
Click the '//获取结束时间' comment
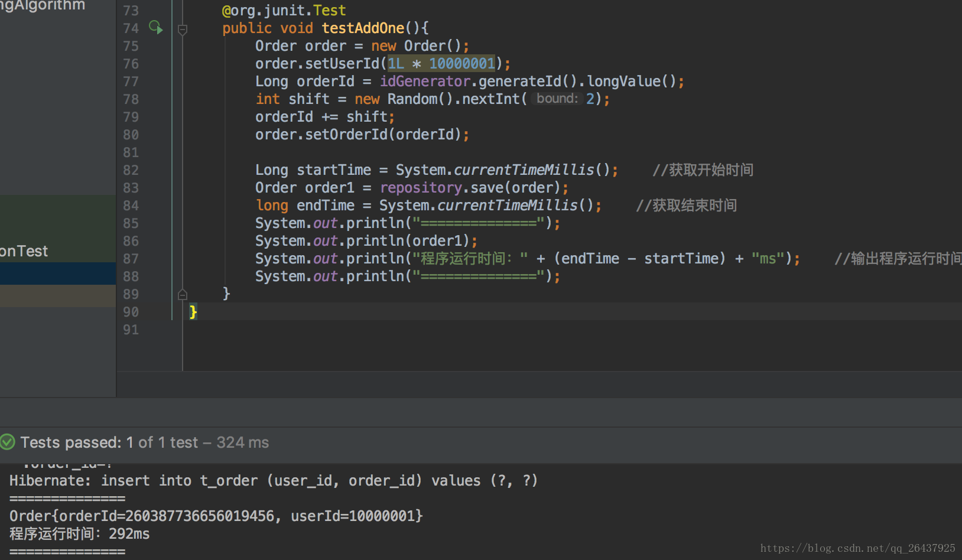click(x=686, y=206)
